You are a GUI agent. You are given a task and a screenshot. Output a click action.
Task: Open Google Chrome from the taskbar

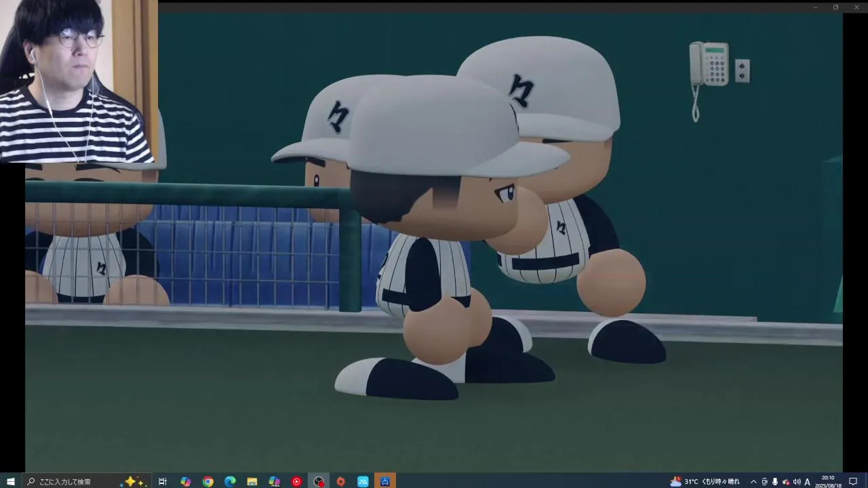(208, 481)
